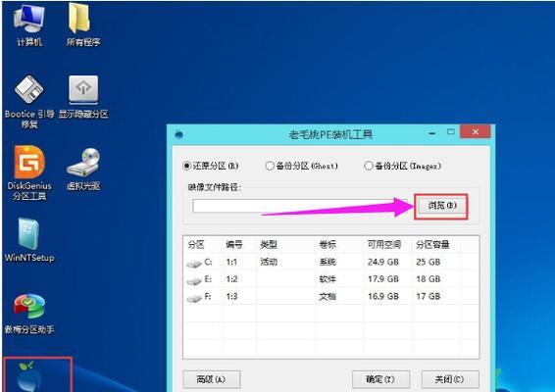The image size is (555, 392).
Task: Select the 还原分区 (R) radio button
Action: point(187,166)
